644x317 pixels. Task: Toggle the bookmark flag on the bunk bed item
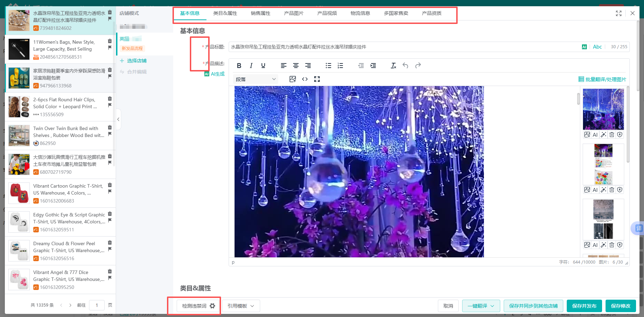(x=110, y=134)
